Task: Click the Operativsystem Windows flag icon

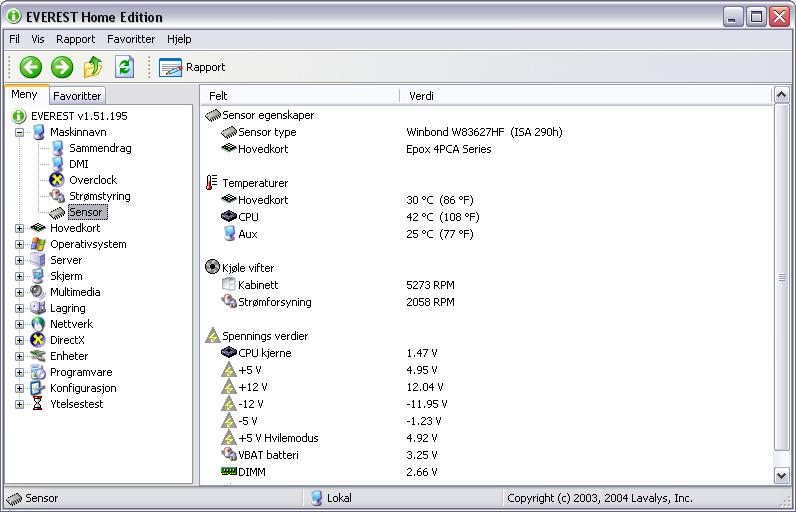Action: (38, 244)
